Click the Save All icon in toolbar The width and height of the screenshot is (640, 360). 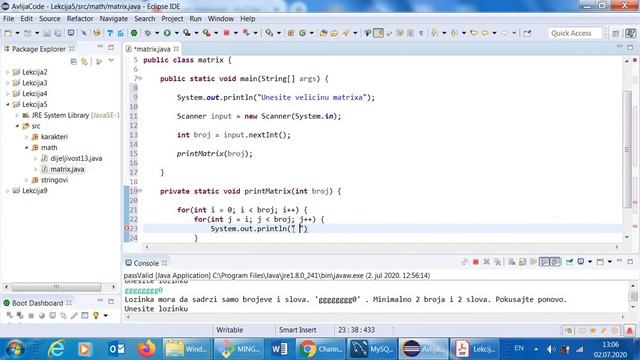tap(58, 33)
